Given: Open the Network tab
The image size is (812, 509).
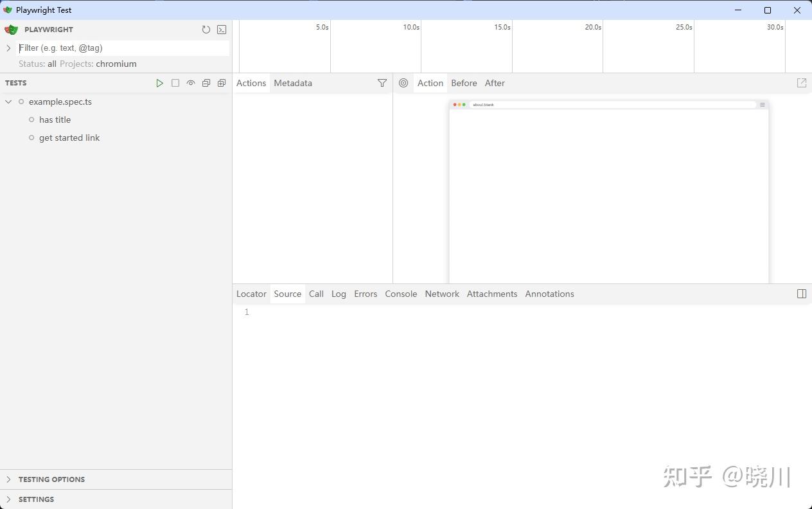Looking at the screenshot, I should click(x=442, y=294).
